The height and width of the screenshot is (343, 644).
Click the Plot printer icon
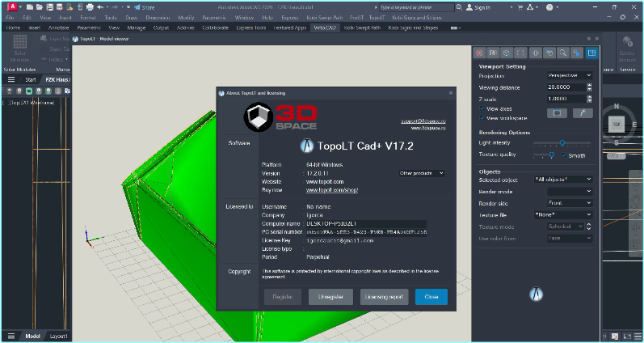(90, 7)
